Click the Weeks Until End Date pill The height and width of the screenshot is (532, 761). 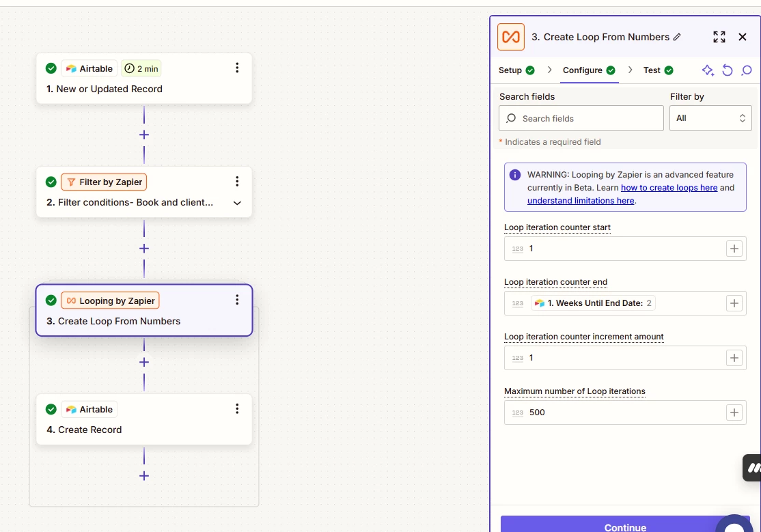593,303
